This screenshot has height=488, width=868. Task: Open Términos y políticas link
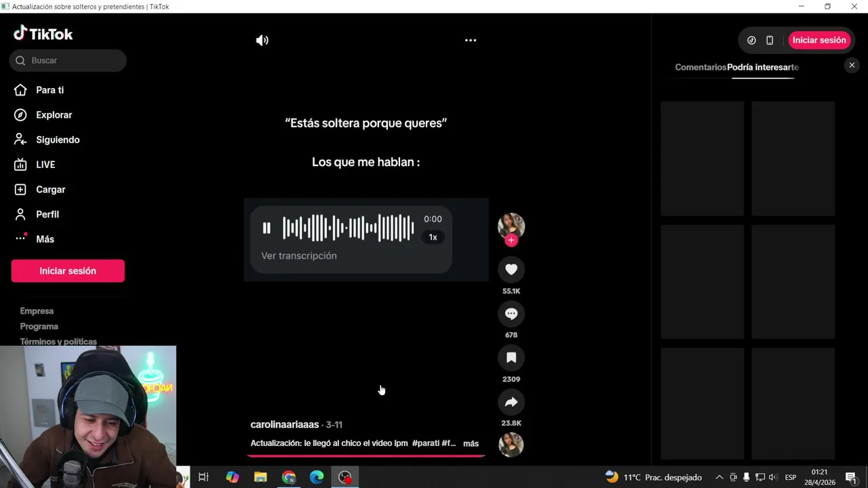pos(58,342)
